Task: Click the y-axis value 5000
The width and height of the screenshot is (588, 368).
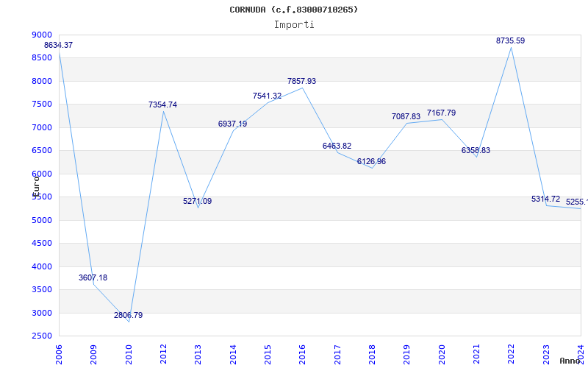Action: pyautogui.click(x=42, y=220)
